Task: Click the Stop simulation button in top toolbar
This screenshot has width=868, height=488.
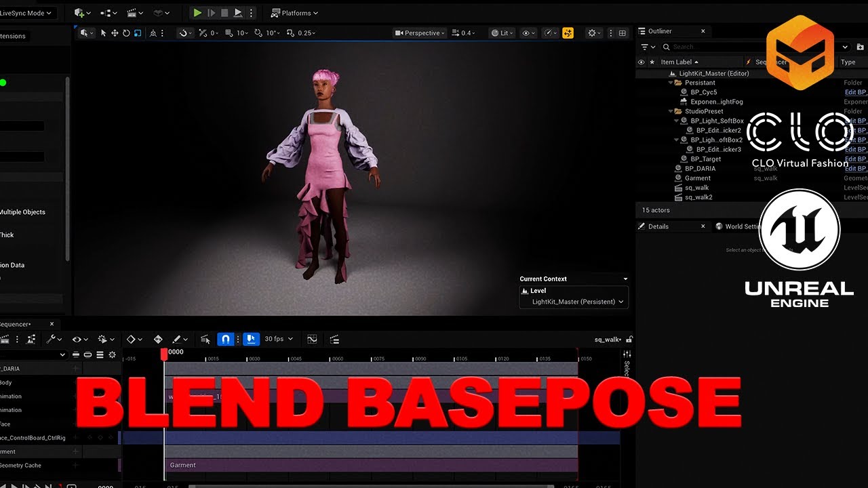Action: [224, 13]
